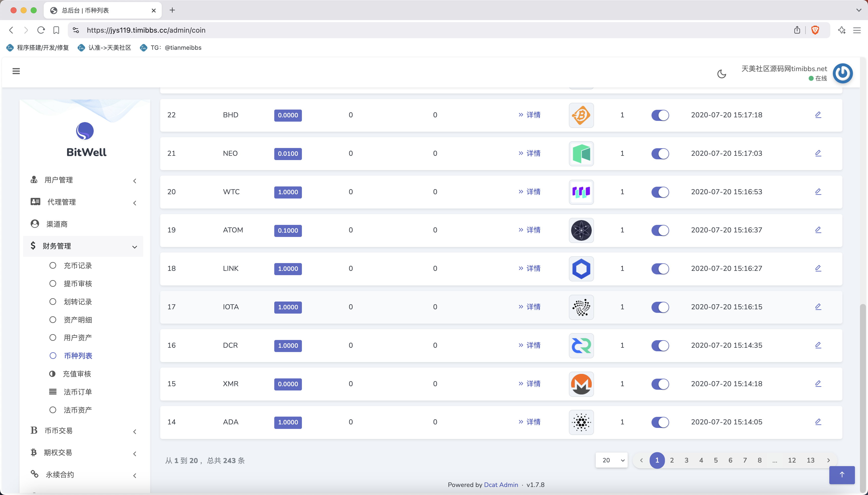
Task: Click the scroll-to-top arrow button
Action: pos(842,475)
